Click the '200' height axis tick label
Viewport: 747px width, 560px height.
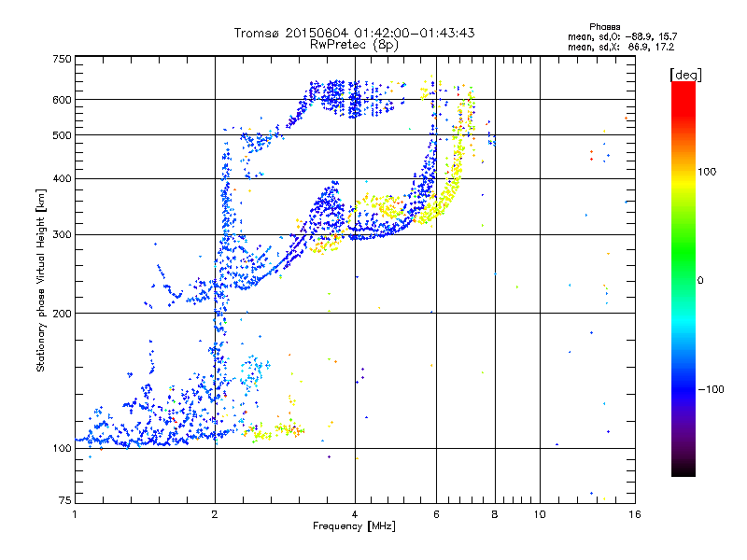62,314
